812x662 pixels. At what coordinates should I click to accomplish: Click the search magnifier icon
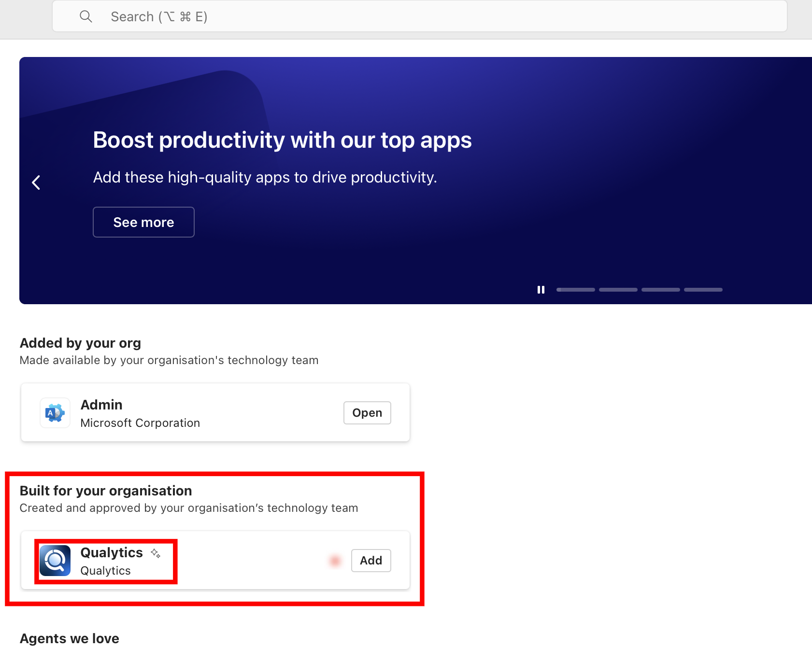tap(86, 16)
